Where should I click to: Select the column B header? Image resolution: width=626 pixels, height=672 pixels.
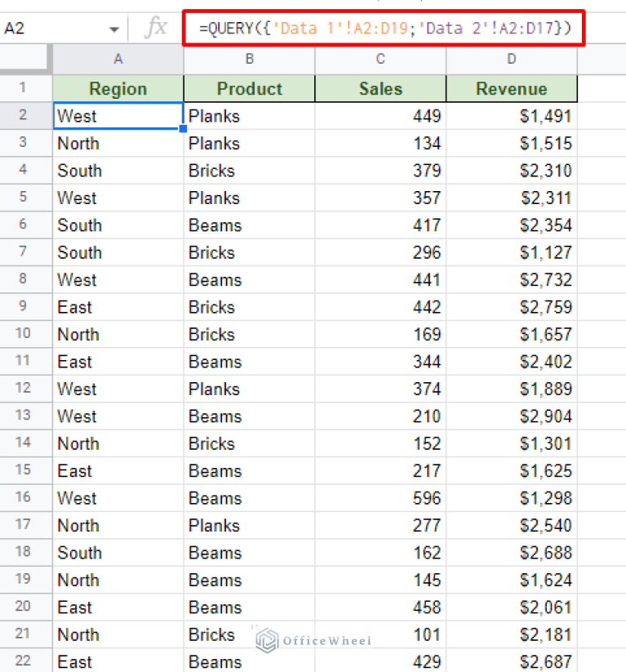[x=249, y=59]
